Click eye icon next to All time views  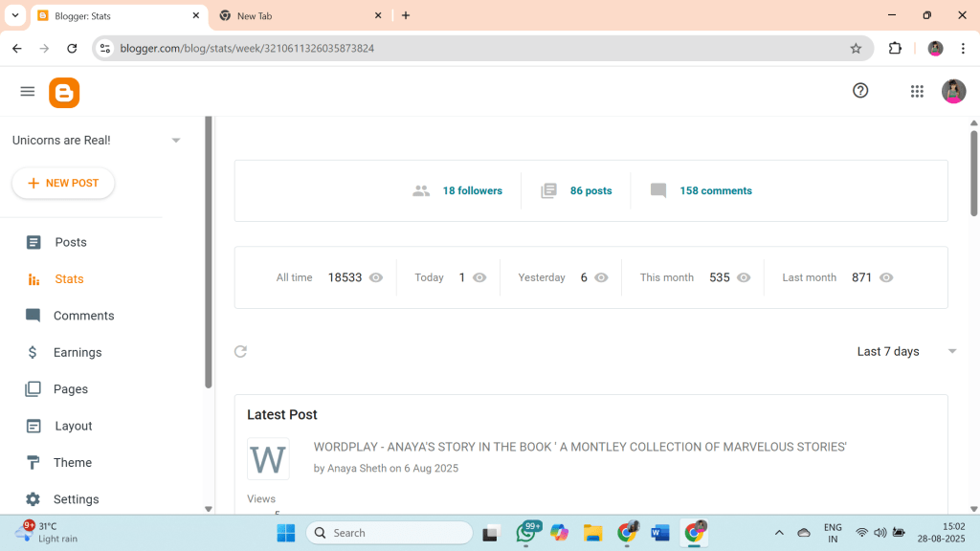point(376,277)
